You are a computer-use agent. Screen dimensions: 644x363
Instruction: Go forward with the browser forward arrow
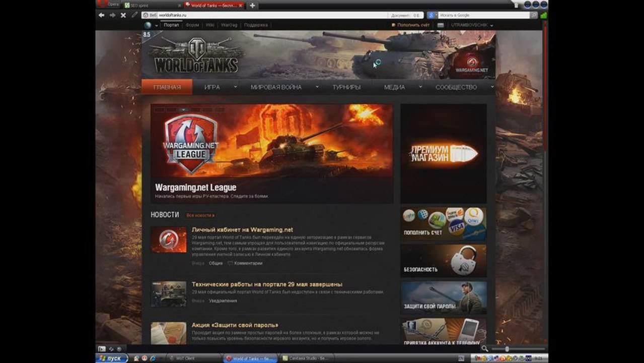pyautogui.click(x=112, y=15)
